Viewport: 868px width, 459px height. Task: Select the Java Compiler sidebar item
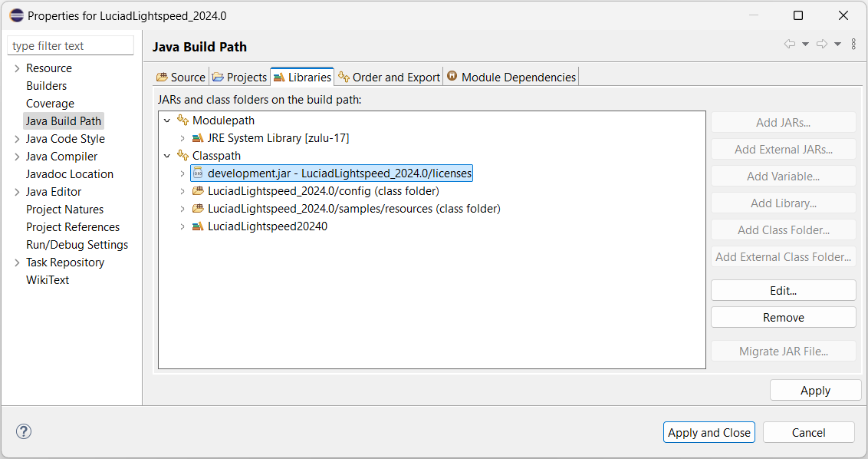click(61, 157)
